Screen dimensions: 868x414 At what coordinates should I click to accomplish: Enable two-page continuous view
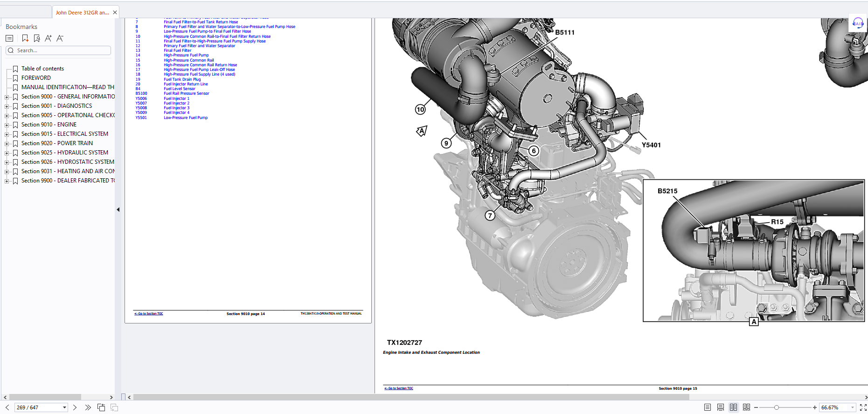(746, 407)
